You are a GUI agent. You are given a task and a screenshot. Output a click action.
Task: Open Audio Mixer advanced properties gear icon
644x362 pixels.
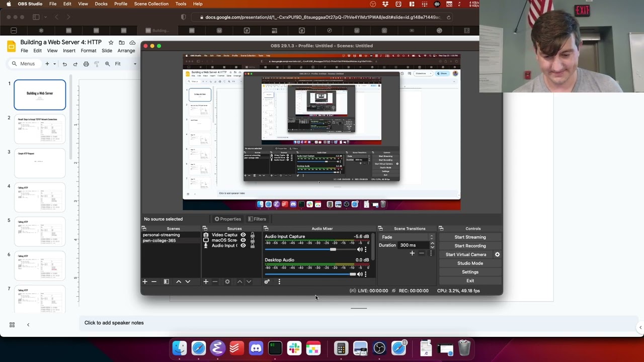pos(267,282)
